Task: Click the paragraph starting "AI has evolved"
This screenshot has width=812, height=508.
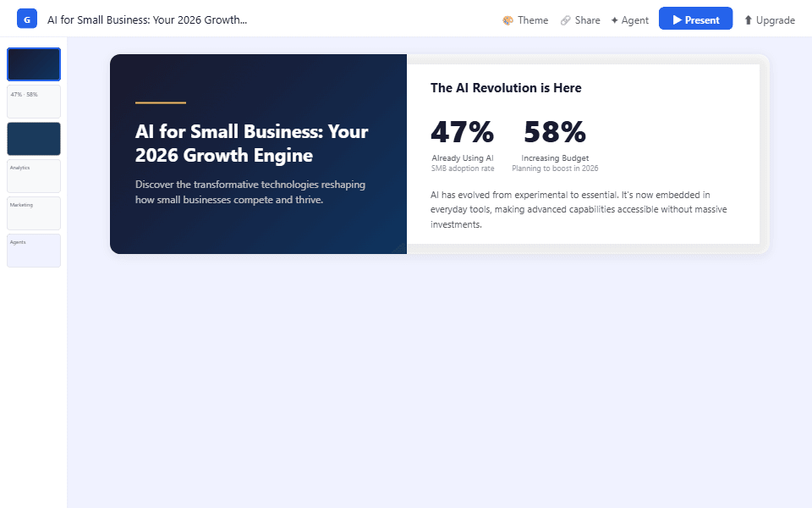Action: pyautogui.click(x=578, y=210)
